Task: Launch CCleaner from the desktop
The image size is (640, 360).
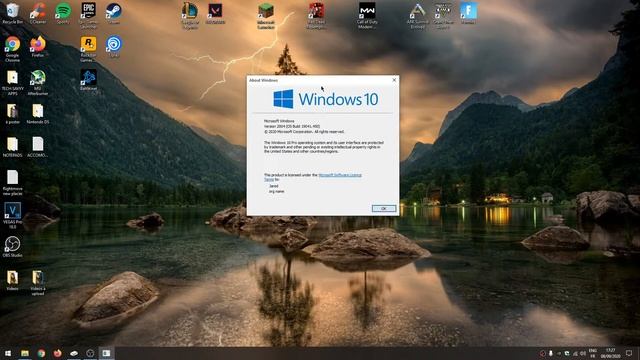Action: tap(38, 13)
